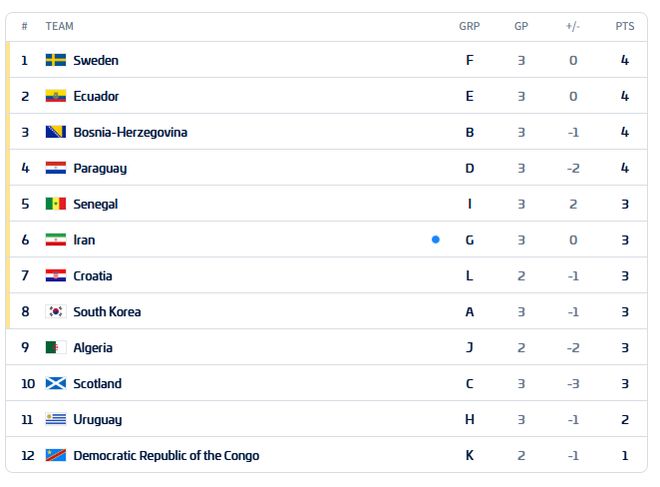Click the blue live dot beside Iran
The image size is (660, 487).
point(436,240)
